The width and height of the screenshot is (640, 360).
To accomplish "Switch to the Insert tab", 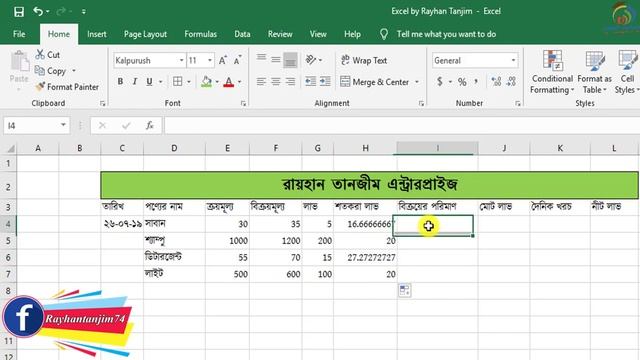I will coord(97,34).
